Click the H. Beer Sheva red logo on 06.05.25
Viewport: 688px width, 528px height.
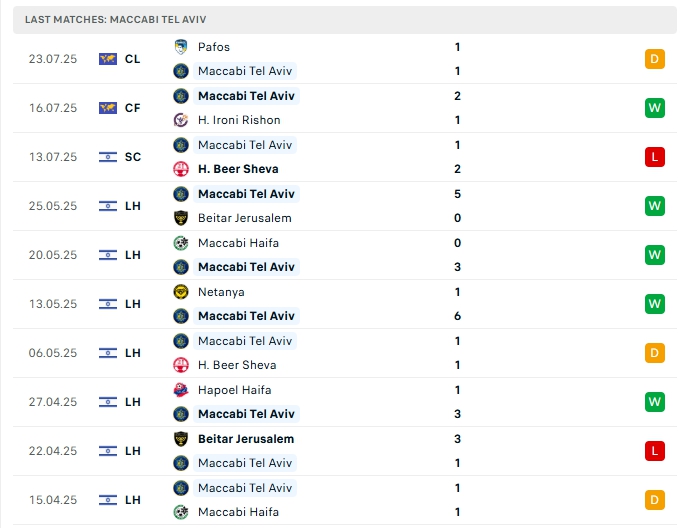coord(181,365)
